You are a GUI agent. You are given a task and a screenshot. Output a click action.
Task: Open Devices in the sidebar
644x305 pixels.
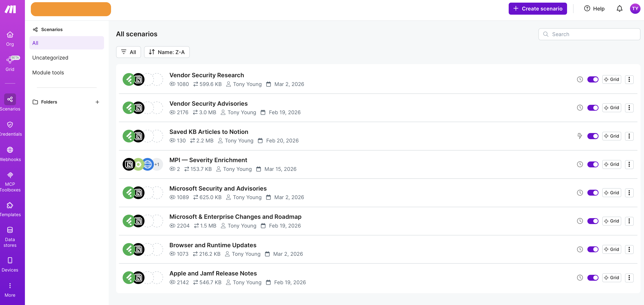pos(10,260)
